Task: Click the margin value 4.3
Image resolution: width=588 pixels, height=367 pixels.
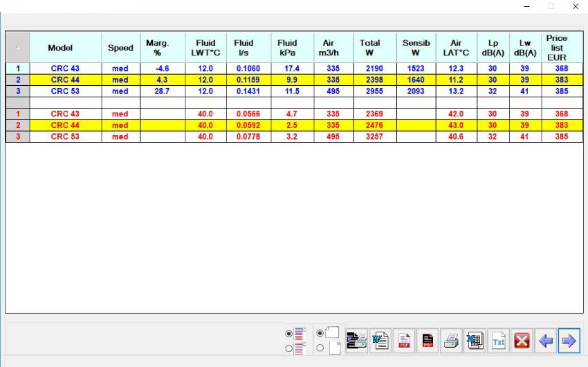Action: coord(163,80)
